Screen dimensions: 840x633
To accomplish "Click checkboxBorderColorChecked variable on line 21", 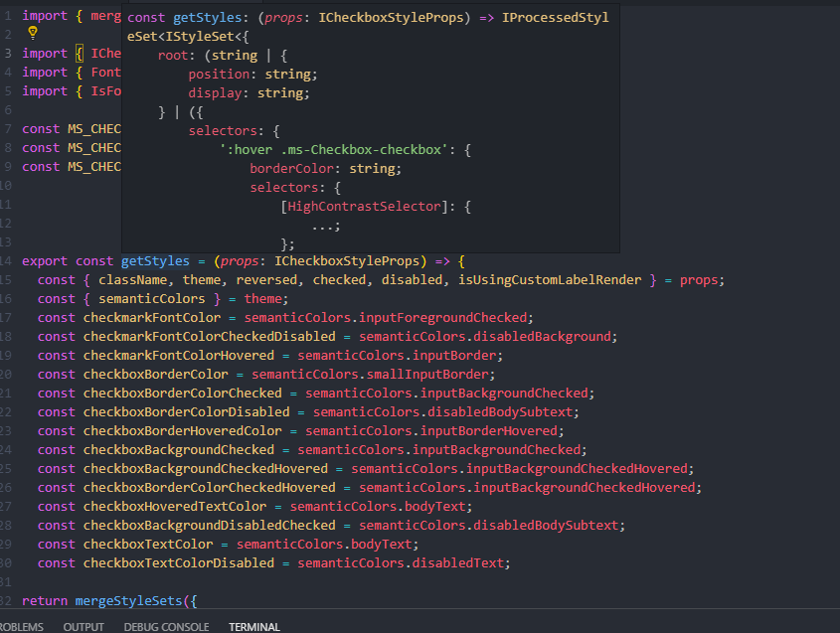I will pyautogui.click(x=182, y=394).
